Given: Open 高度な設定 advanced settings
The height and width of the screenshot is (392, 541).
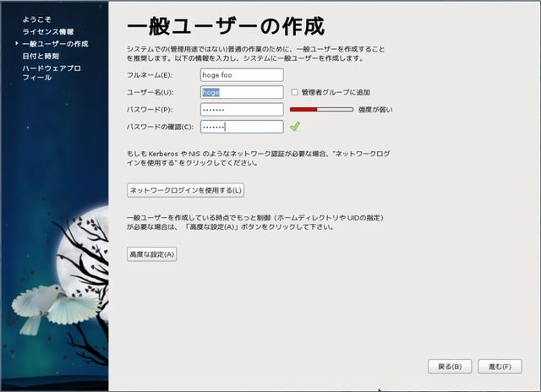Looking at the screenshot, I should (152, 254).
